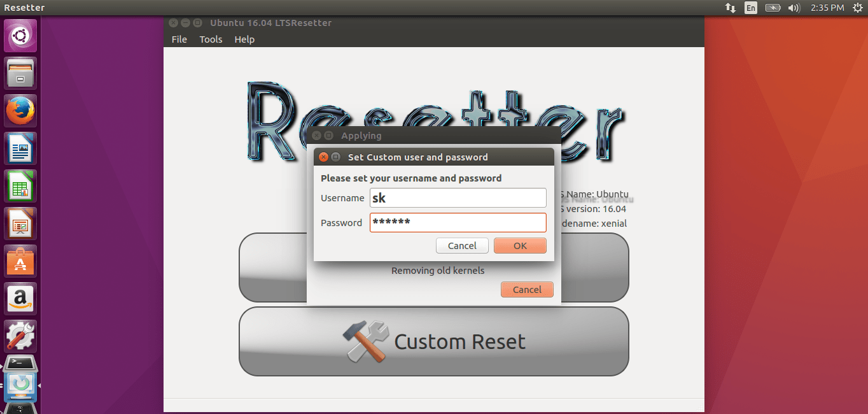Choose the Custom Reset button

click(434, 341)
